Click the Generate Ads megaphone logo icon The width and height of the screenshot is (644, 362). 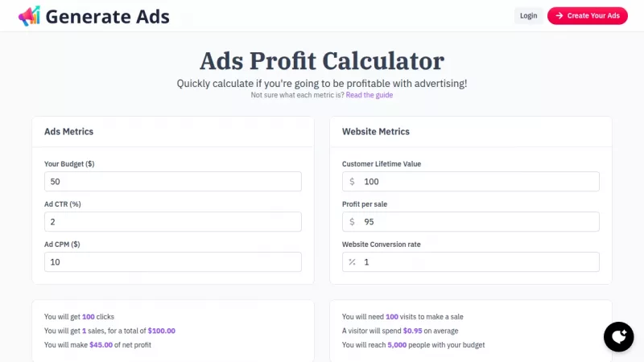28,15
